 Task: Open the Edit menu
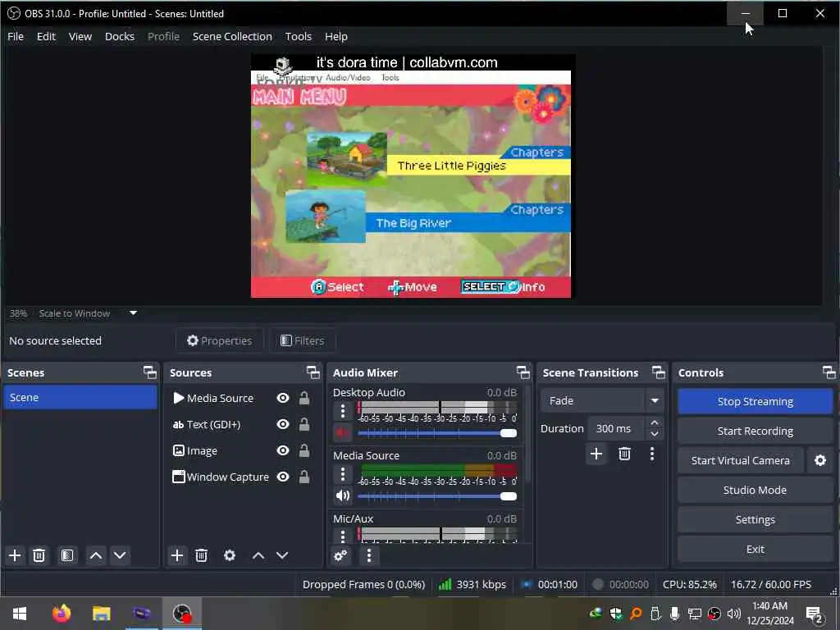(x=46, y=36)
